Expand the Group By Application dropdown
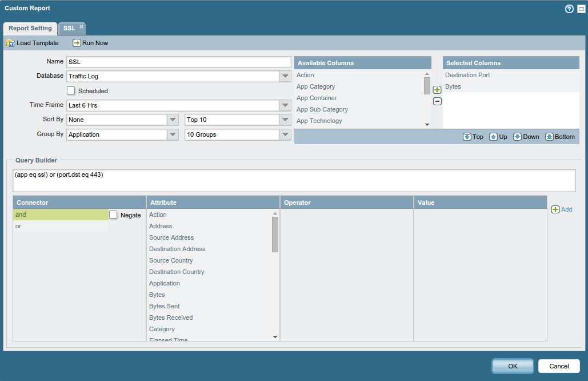 coord(173,135)
